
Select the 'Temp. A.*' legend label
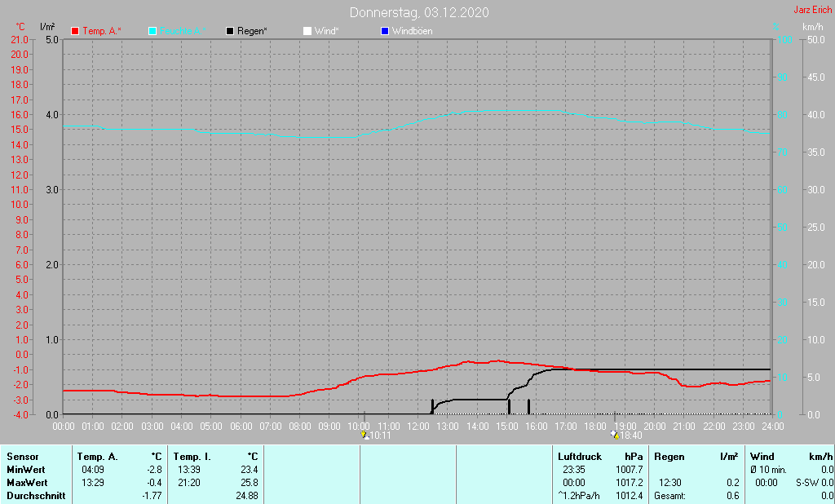(x=102, y=31)
